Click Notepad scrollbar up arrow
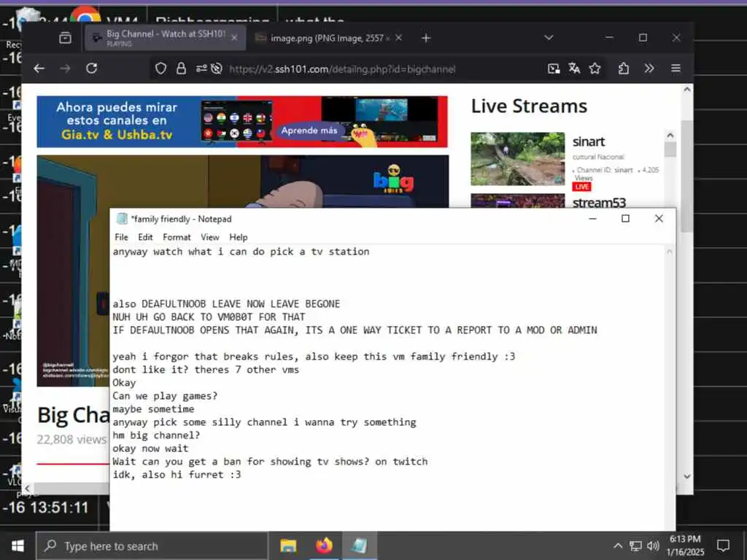747x560 pixels. [x=670, y=252]
